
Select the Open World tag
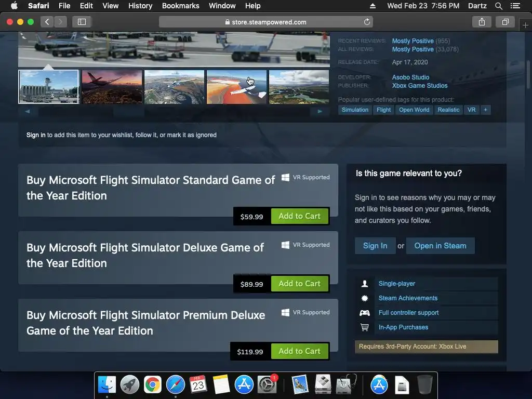(x=414, y=110)
